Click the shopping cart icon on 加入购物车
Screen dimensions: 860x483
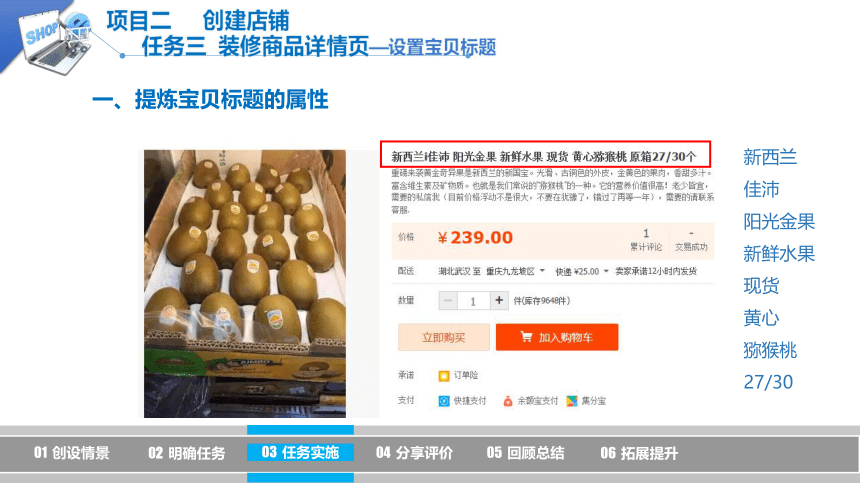tap(526, 337)
